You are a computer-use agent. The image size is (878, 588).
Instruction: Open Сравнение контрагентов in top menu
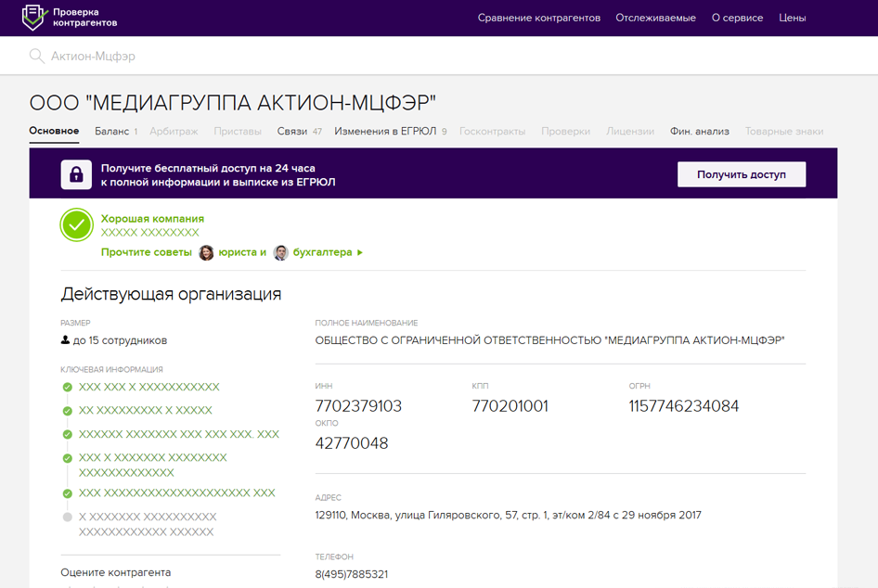[x=538, y=18]
